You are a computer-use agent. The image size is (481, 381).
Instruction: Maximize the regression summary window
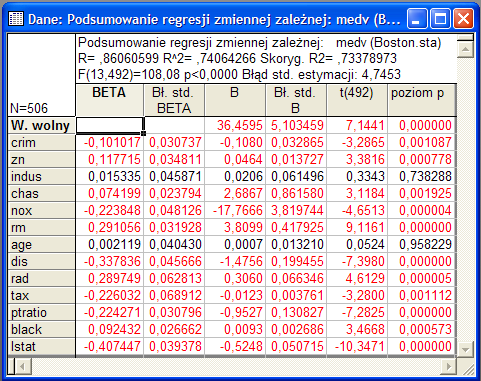pyautogui.click(x=440, y=19)
